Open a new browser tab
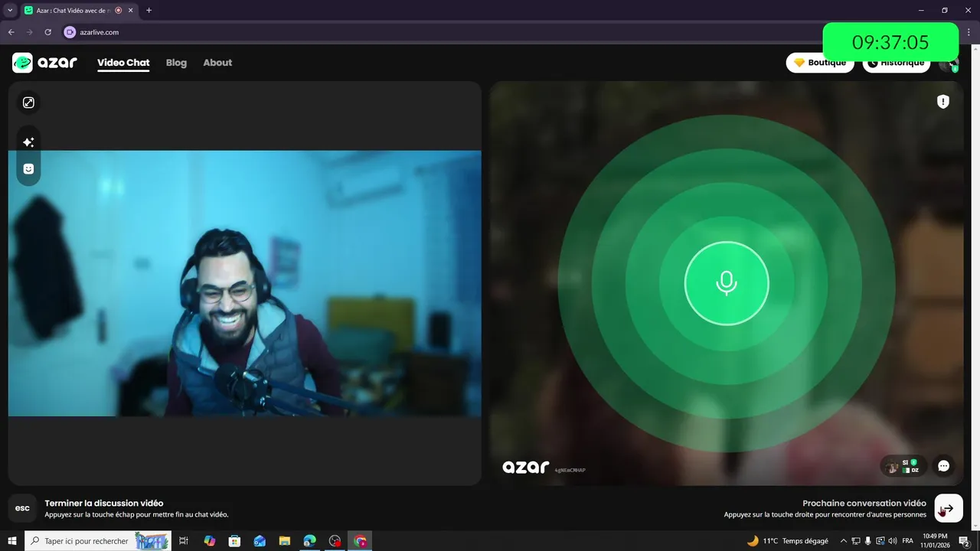 tap(149, 11)
